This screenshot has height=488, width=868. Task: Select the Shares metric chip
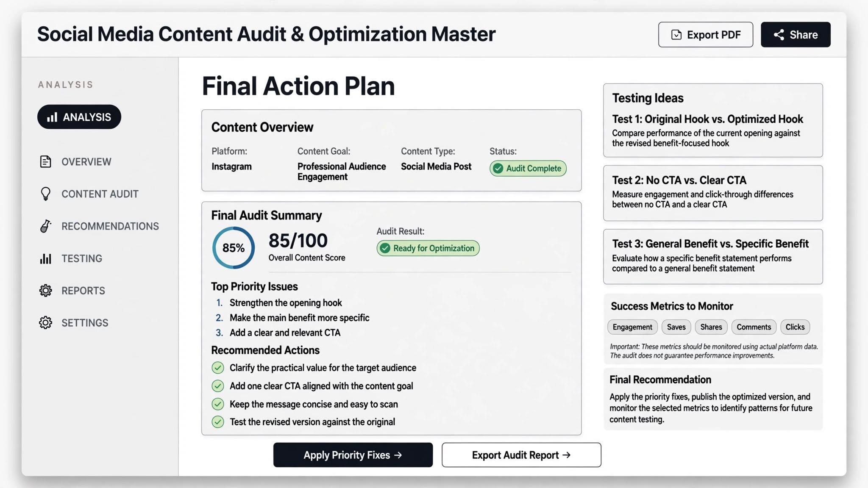coord(711,327)
